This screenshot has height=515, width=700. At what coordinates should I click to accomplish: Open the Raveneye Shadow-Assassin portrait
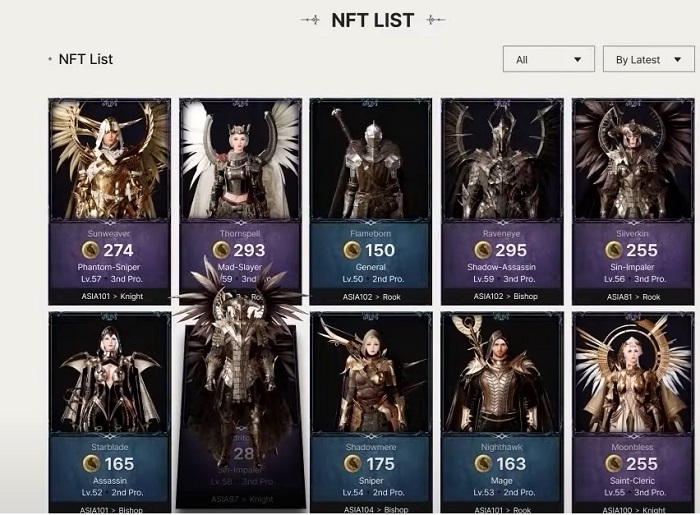tap(501, 160)
